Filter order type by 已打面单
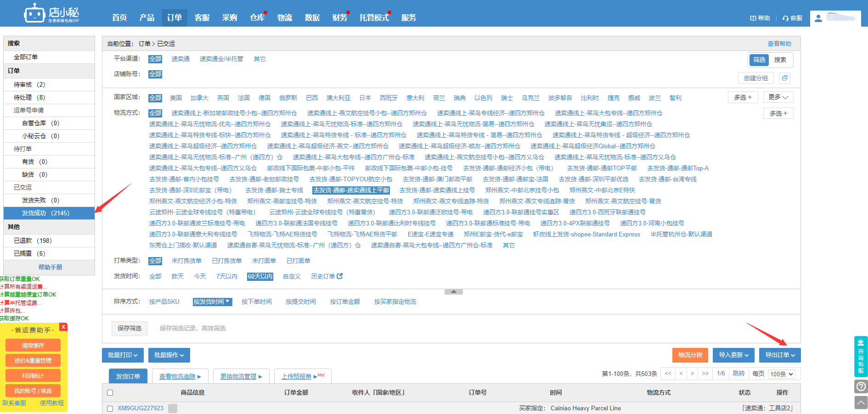Image resolution: width=868 pixels, height=414 pixels. (299, 261)
